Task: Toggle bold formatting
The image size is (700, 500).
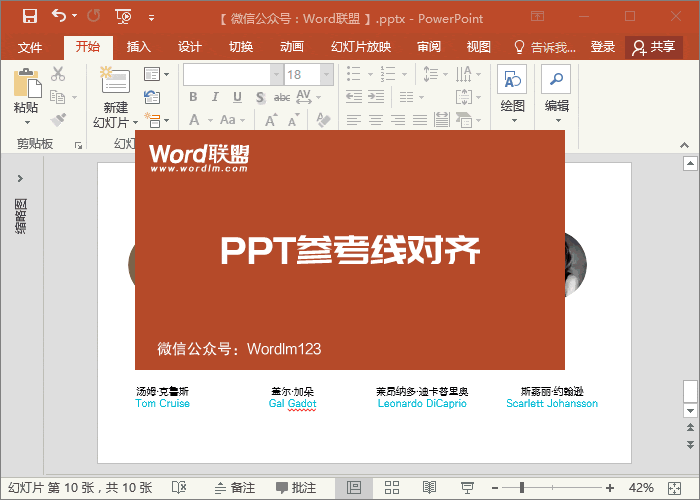Action: (193, 97)
